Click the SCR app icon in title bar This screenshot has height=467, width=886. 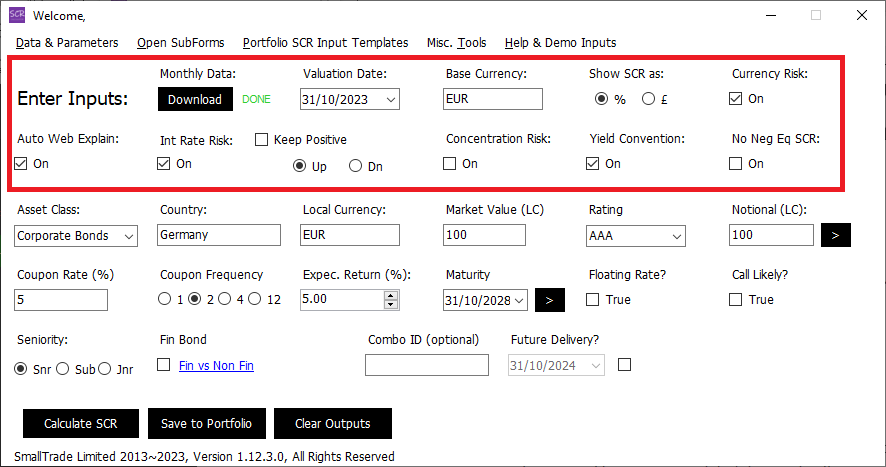click(x=17, y=15)
